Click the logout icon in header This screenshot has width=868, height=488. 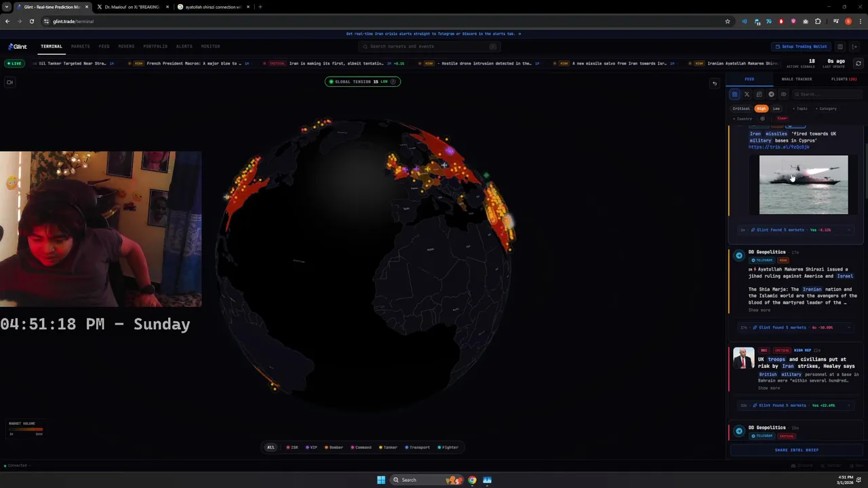(x=854, y=47)
